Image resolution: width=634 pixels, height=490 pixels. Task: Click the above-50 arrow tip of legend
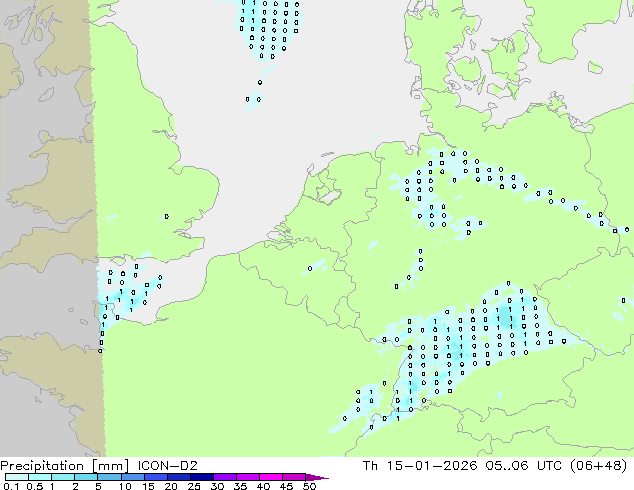point(317,477)
